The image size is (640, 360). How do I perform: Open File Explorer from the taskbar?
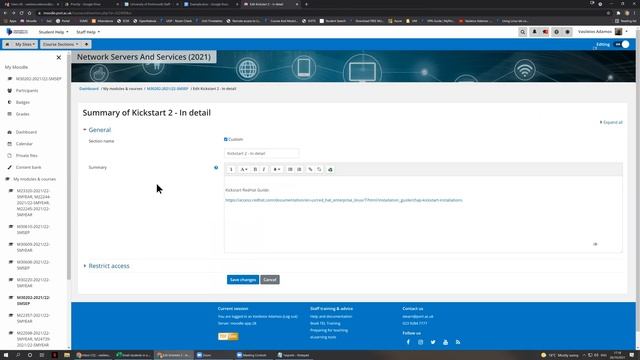(67, 355)
